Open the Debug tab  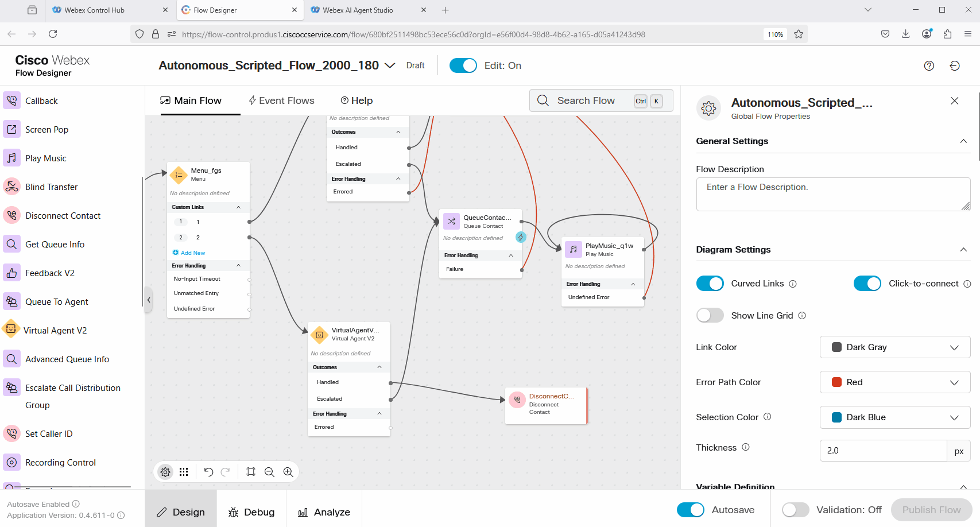pos(251,512)
